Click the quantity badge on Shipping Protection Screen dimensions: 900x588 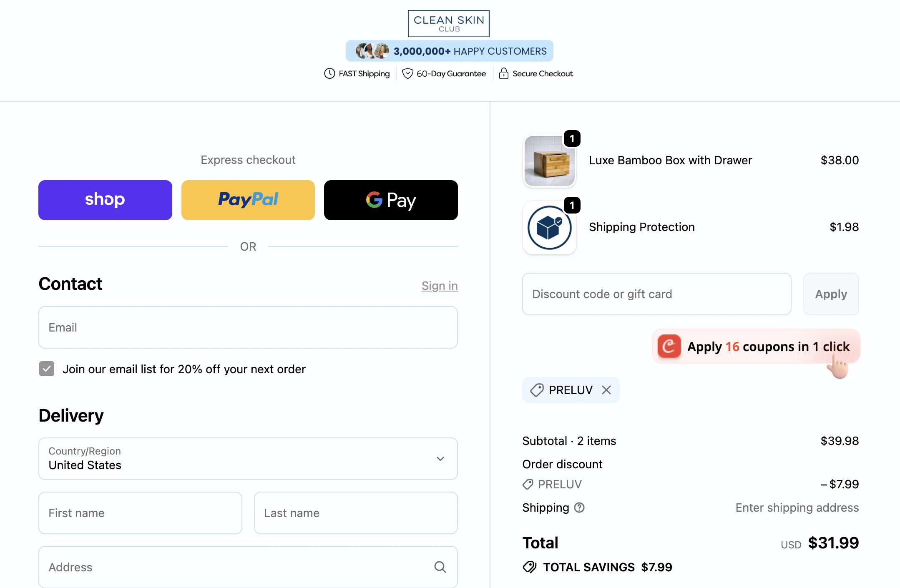coord(572,205)
